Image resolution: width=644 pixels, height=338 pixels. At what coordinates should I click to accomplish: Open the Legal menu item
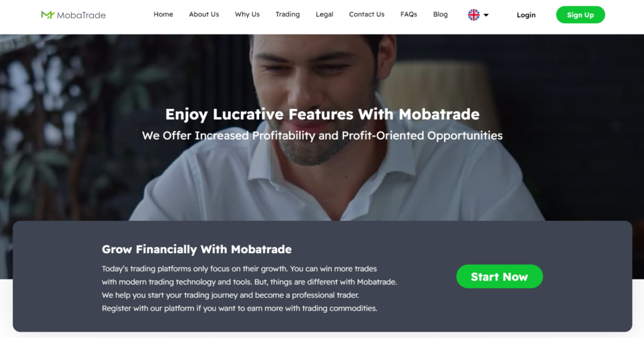(x=325, y=14)
